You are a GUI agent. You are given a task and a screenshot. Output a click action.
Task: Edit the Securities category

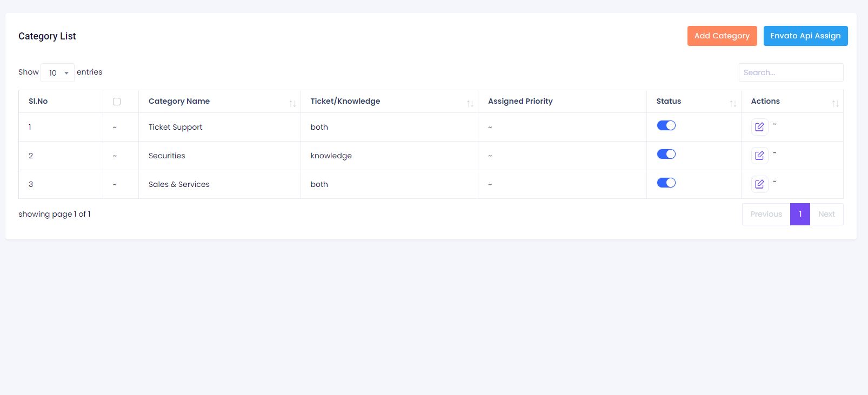(x=759, y=156)
